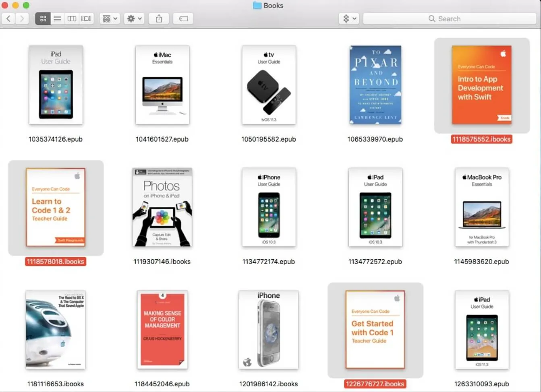Click the file name 1181116653.ibooks

pos(56,384)
